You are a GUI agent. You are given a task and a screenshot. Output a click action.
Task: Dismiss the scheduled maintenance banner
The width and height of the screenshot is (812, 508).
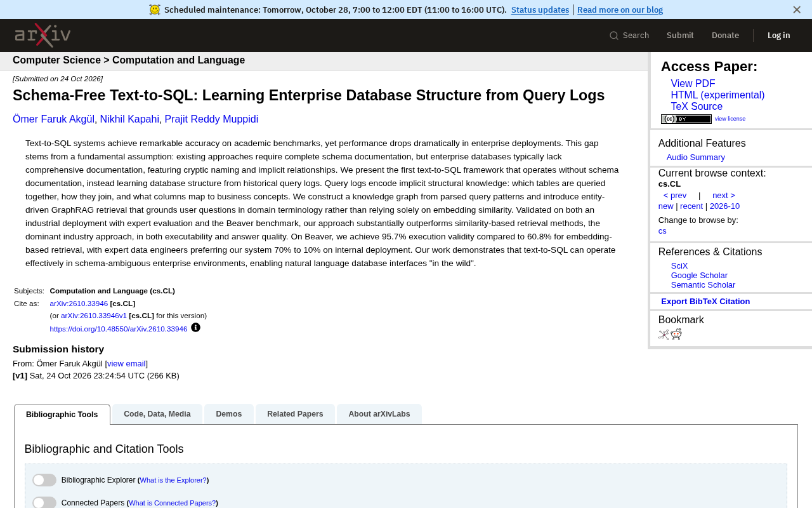pyautogui.click(x=797, y=10)
